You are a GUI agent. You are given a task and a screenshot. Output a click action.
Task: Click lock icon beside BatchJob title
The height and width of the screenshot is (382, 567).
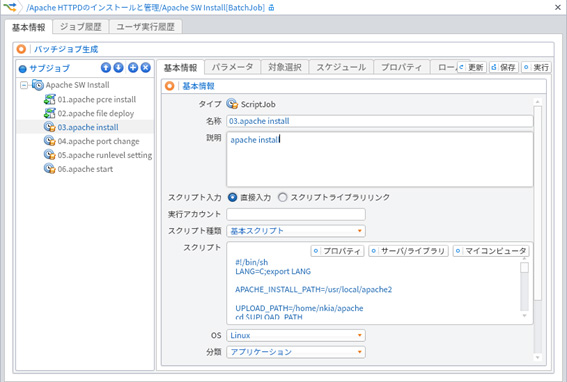tap(272, 8)
